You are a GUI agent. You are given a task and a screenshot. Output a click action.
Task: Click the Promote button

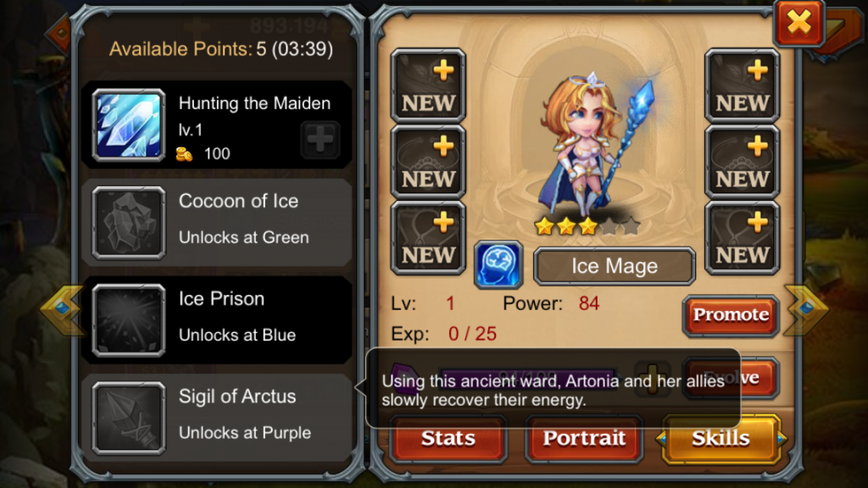coord(731,315)
